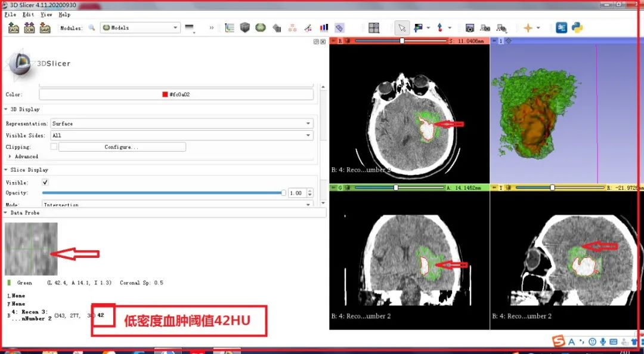Click the Load DICOM (DCM) icon
The image size is (644, 354).
29,28
